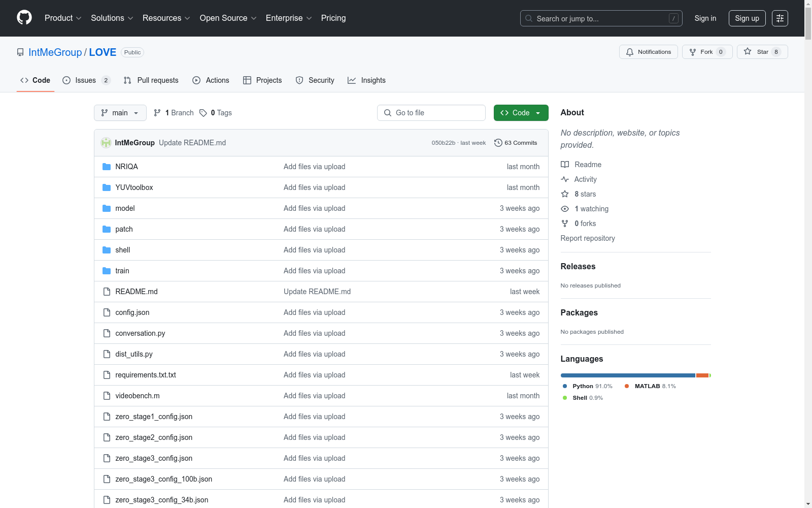Open the Insights tab

pos(367,80)
